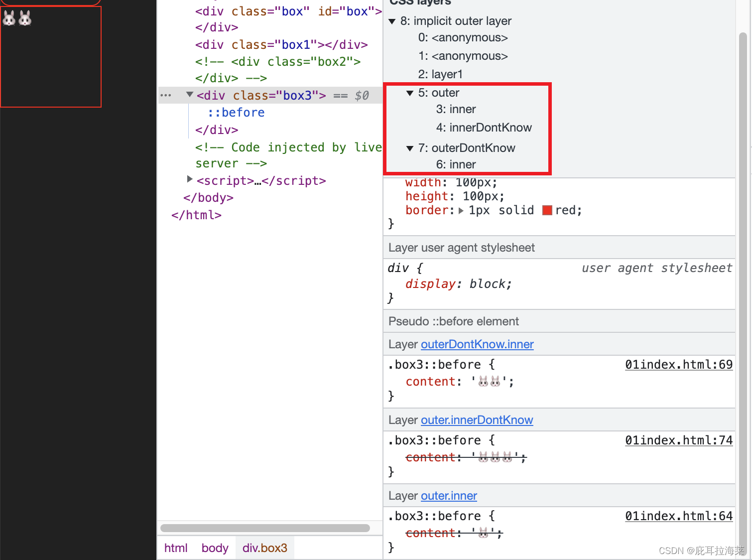
Task: Click the rabbit emojis in the page preview
Action: tap(17, 18)
